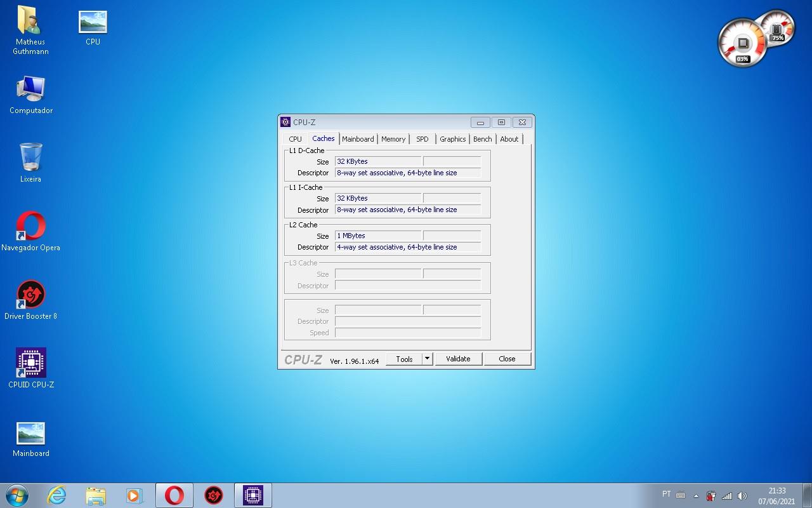This screenshot has height=508, width=812.
Task: Launch Driver Booster 8 desktop shortcut
Action: pyautogui.click(x=30, y=300)
